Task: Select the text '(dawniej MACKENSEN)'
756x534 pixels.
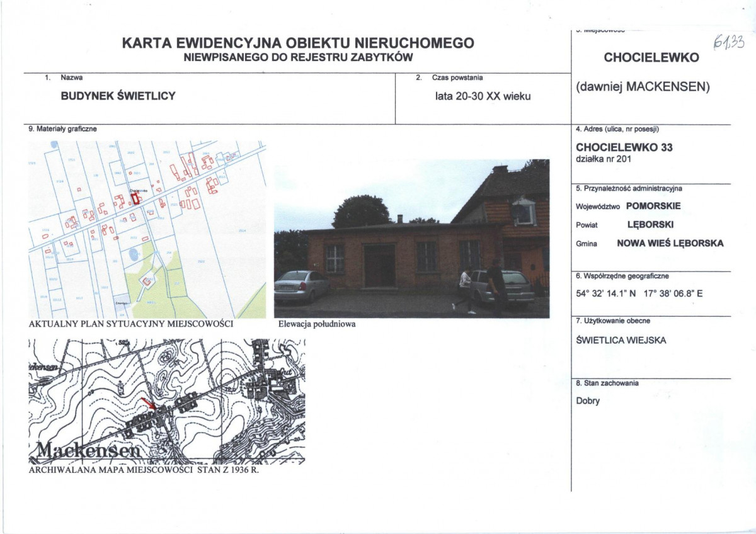Action: (x=643, y=88)
